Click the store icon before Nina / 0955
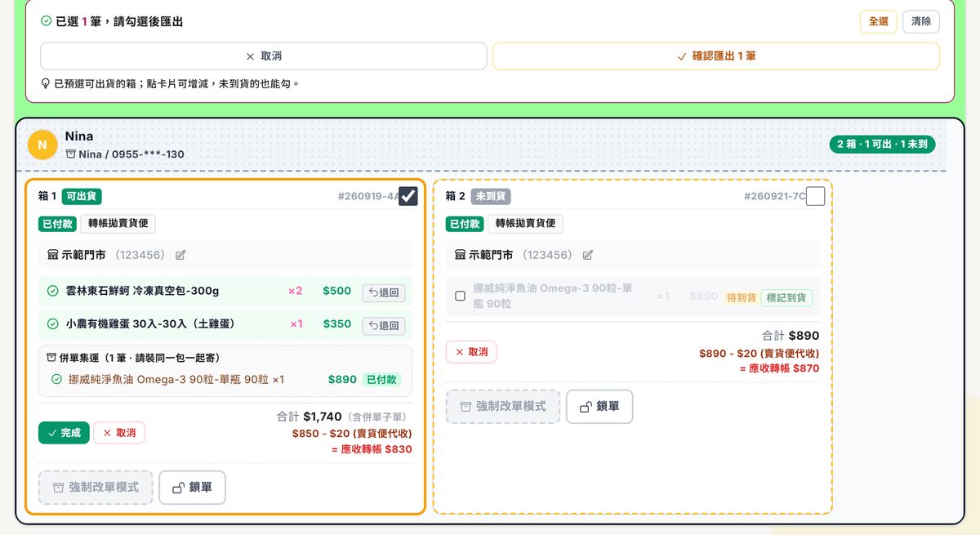The height and width of the screenshot is (535, 980). pyautogui.click(x=70, y=154)
